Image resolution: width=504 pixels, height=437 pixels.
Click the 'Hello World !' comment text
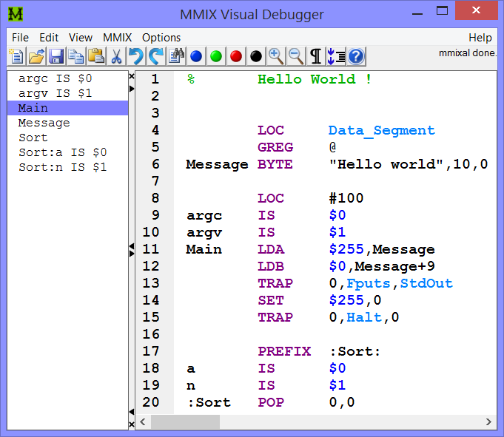[x=315, y=79]
